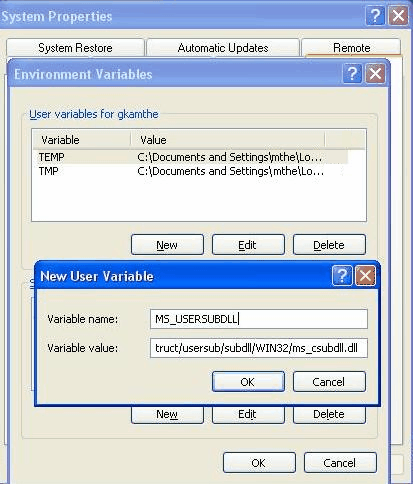This screenshot has height=484, width=413.
Task: Select the Remote tab
Action: tap(351, 48)
